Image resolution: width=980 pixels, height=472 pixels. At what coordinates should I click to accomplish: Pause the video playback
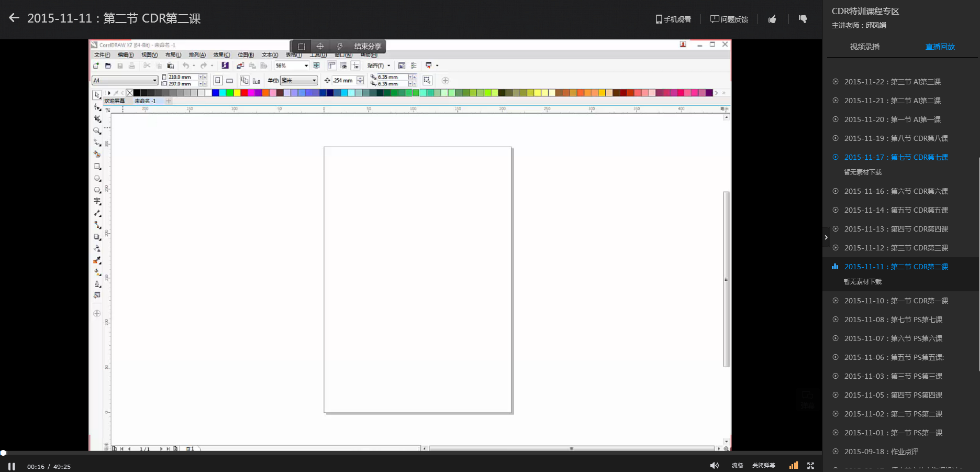[x=12, y=466]
